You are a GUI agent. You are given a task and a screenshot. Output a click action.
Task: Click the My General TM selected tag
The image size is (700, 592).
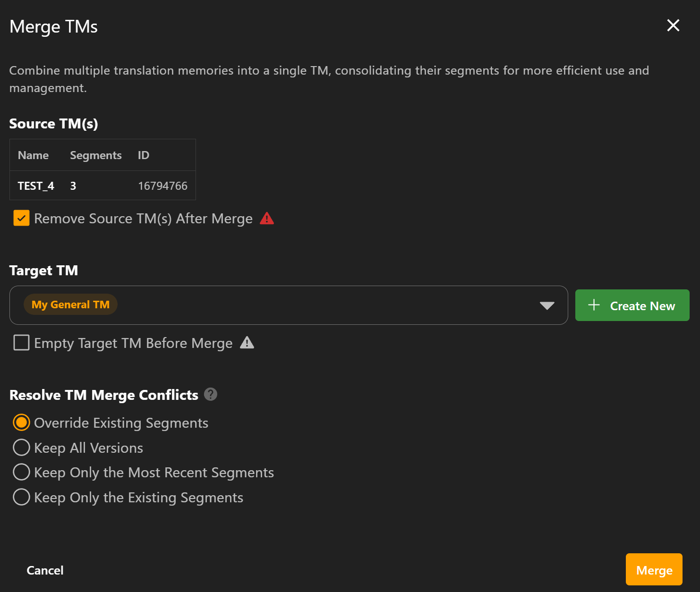[70, 305]
